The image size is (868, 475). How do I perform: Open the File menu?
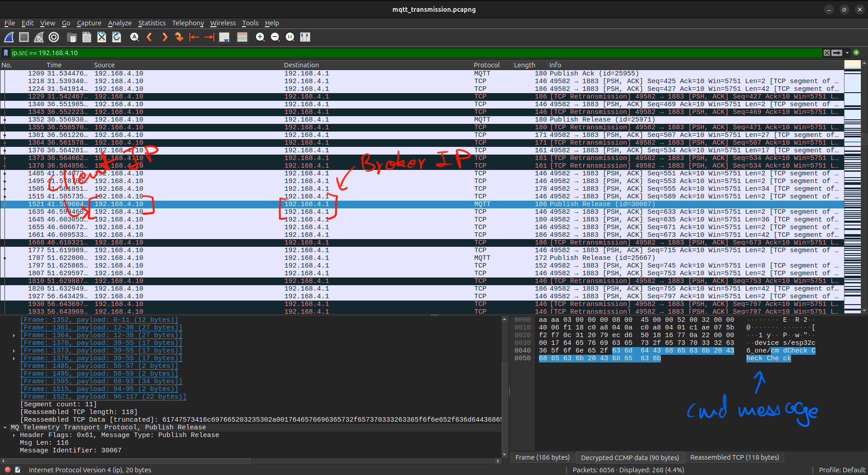(x=9, y=23)
